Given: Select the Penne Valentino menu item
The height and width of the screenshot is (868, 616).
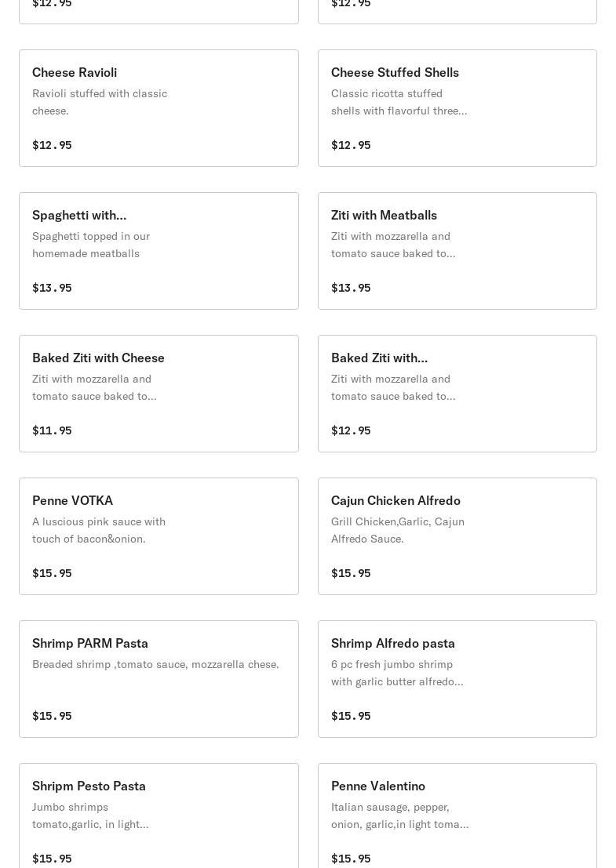Looking at the screenshot, I should pyautogui.click(x=378, y=786).
